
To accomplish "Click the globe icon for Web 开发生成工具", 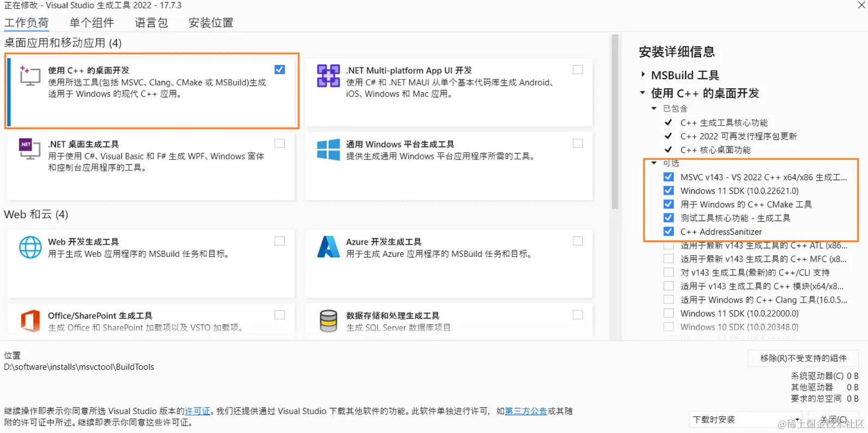I will pyautogui.click(x=30, y=247).
